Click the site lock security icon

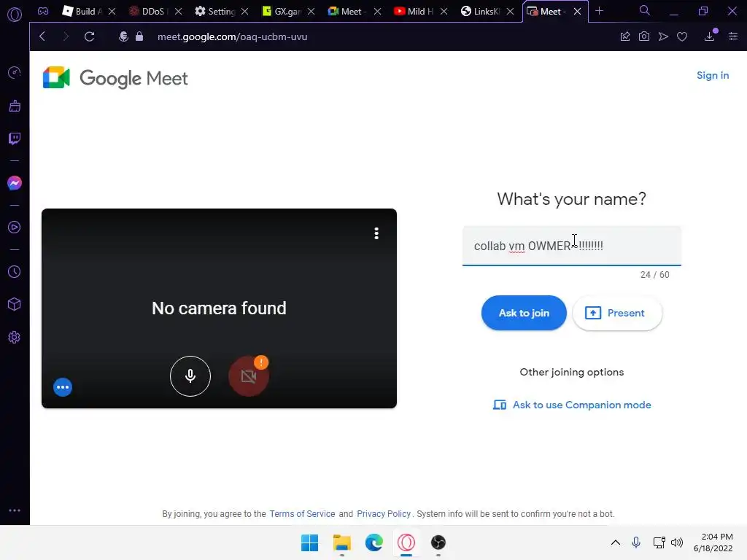click(x=139, y=36)
